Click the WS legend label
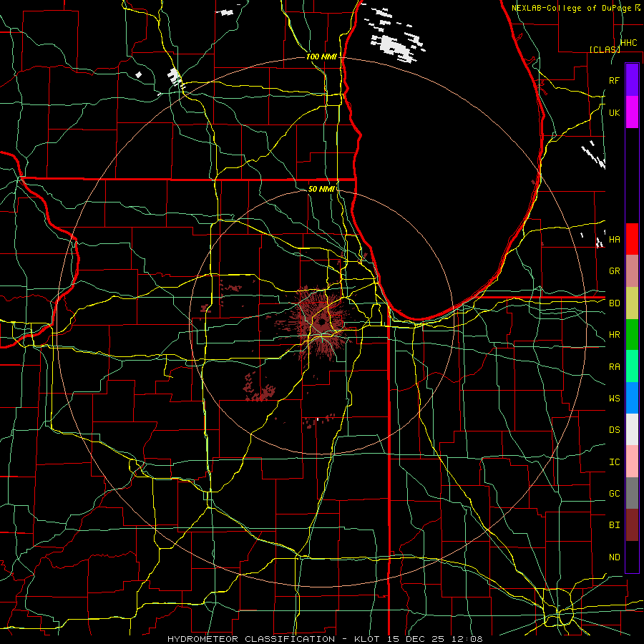 [x=614, y=399]
